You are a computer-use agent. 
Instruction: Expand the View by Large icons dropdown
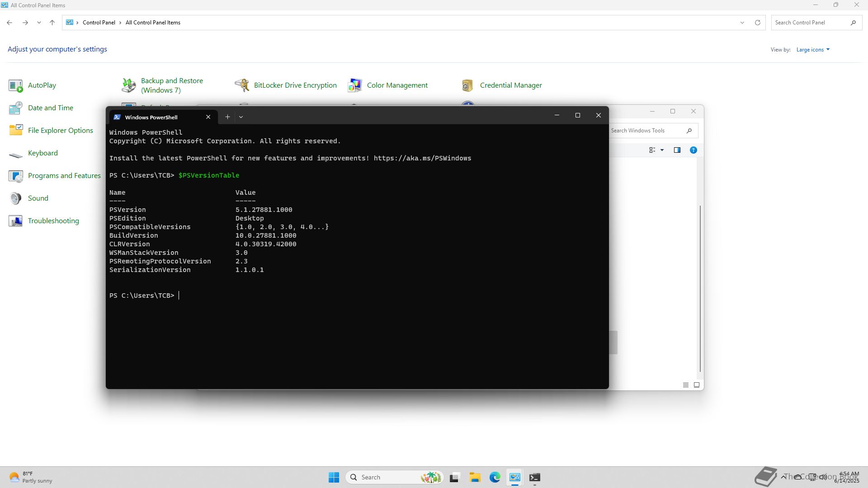tap(813, 50)
